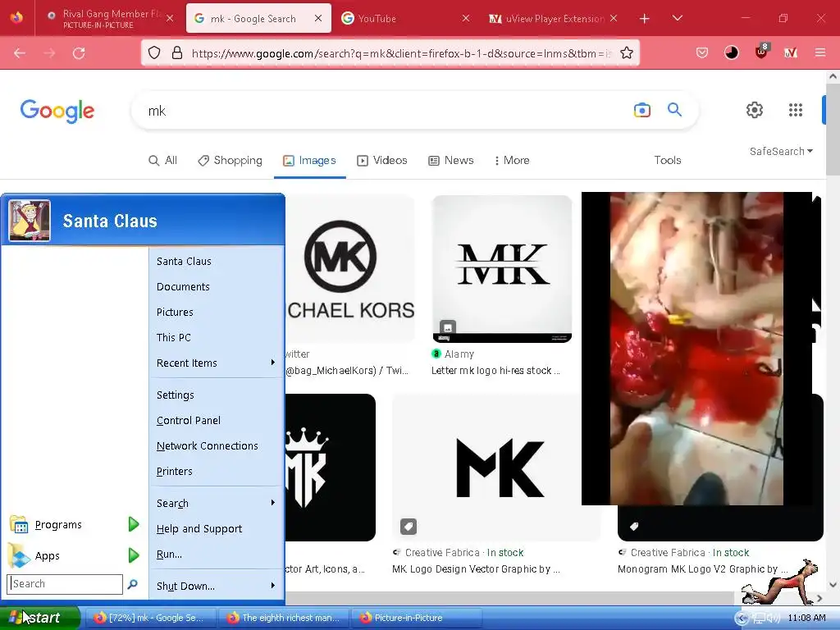Expand the Programs menu arrow
This screenshot has width=840, height=630.
[x=134, y=524]
